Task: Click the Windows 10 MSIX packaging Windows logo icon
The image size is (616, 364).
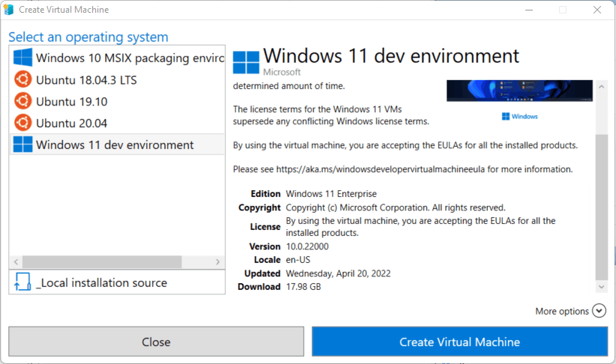Action: click(x=22, y=58)
